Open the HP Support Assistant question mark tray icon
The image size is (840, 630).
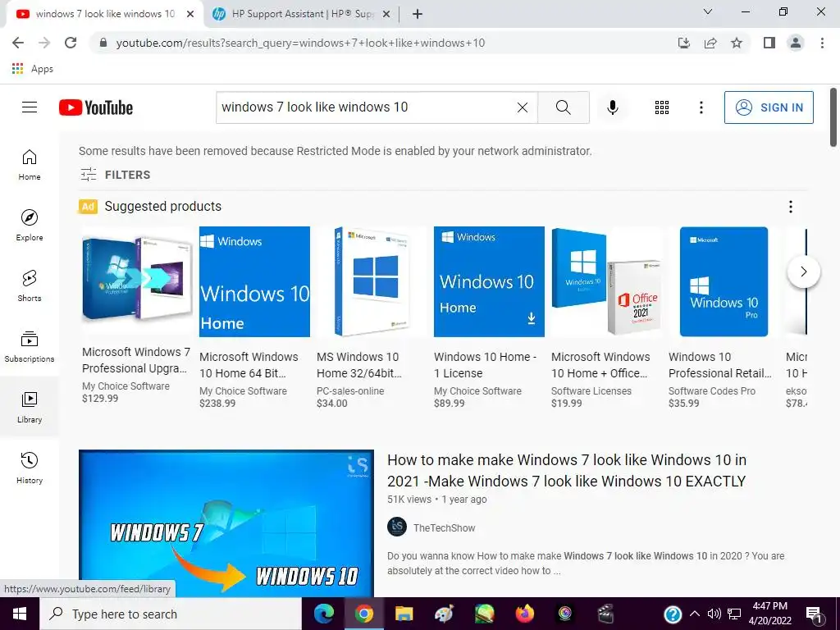coord(673,614)
